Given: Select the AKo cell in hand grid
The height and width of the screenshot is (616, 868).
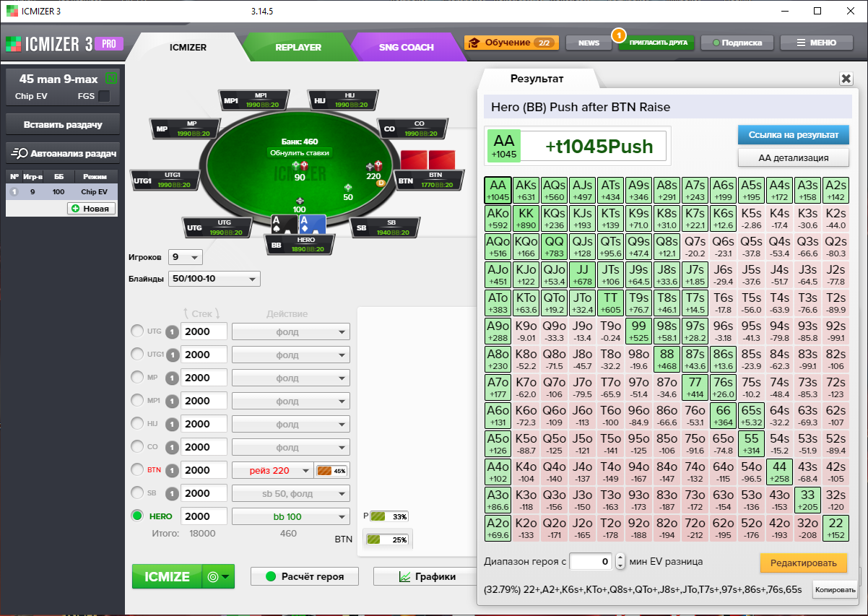Looking at the screenshot, I should click(x=498, y=219).
